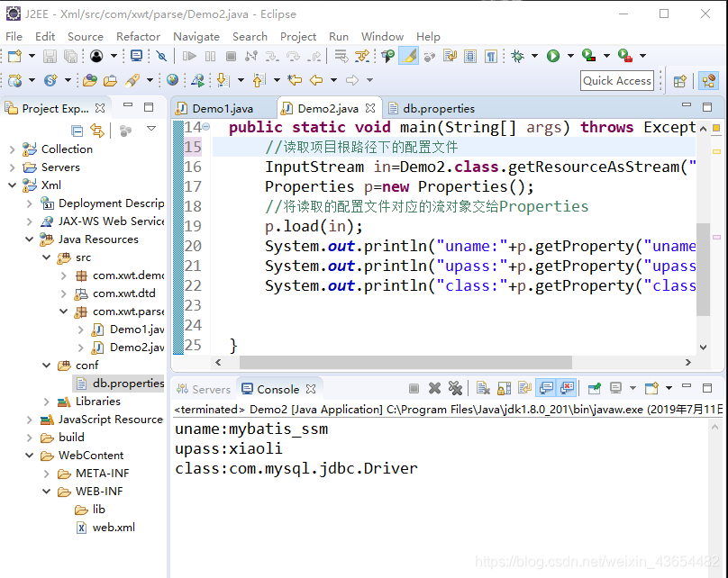
Task: Collapse line 14 method fold marker
Action: pyautogui.click(x=206, y=127)
